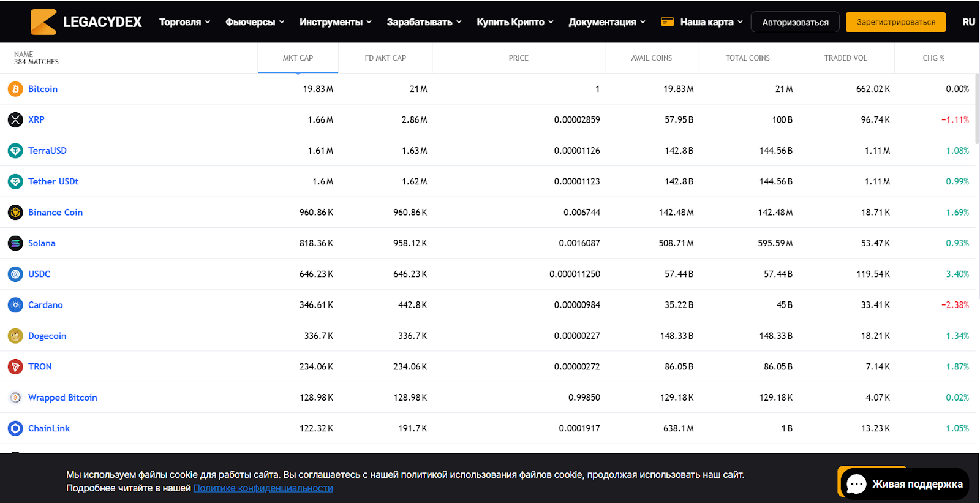This screenshot has height=503, width=980.
Task: Click the Авторизоваться login button
Action: tap(795, 22)
